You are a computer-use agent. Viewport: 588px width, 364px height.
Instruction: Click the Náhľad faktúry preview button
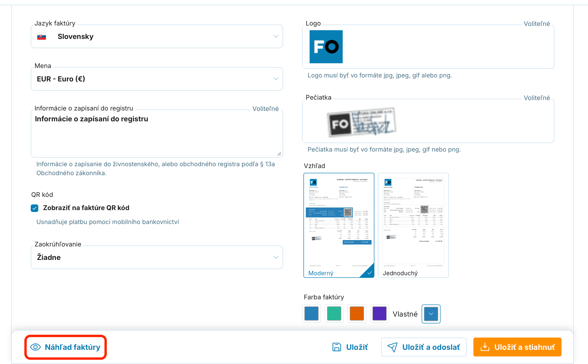tap(65, 347)
